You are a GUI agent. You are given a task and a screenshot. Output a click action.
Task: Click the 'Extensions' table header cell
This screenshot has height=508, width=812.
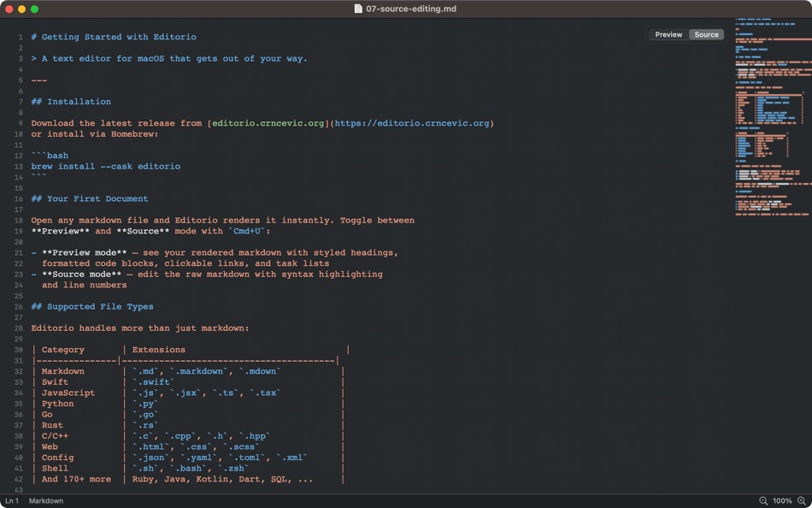point(158,350)
